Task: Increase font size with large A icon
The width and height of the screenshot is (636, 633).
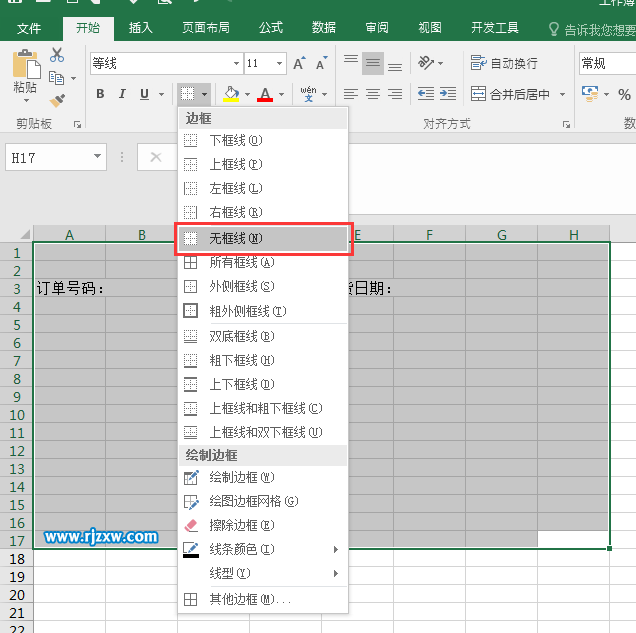Action: (299, 63)
